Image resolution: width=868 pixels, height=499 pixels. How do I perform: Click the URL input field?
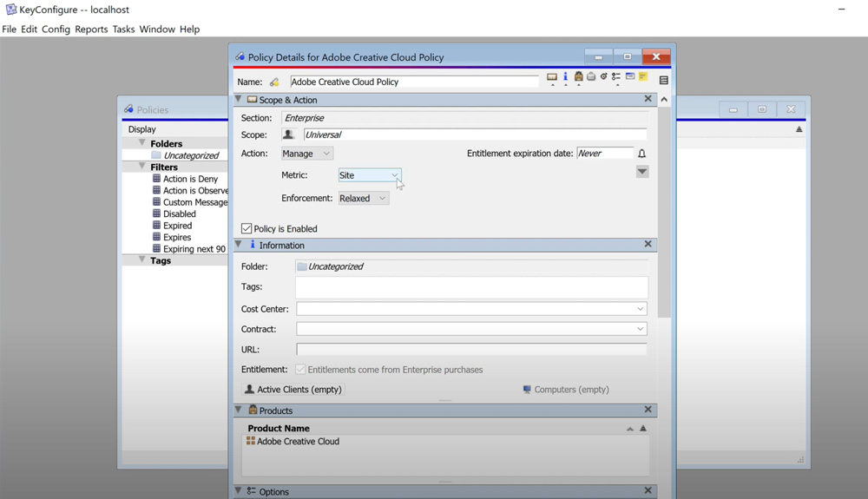471,350
